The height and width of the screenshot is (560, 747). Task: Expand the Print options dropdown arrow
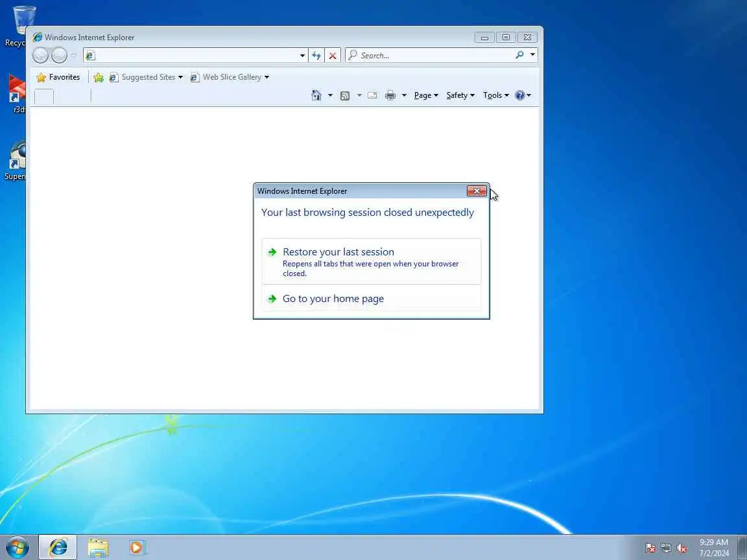(x=404, y=95)
